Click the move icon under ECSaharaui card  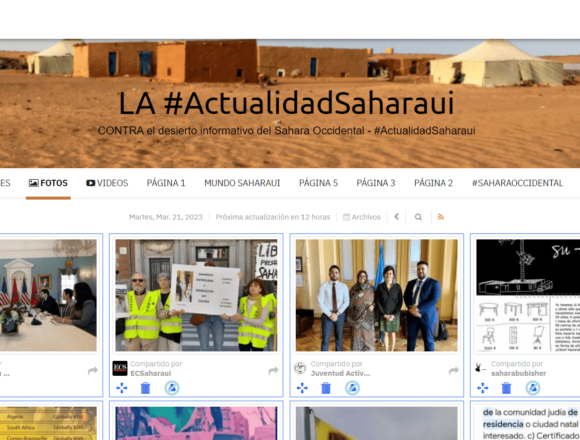pyautogui.click(x=122, y=388)
